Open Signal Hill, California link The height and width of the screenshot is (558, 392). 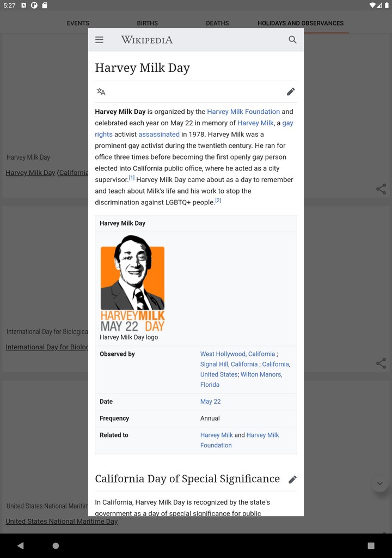tap(229, 365)
